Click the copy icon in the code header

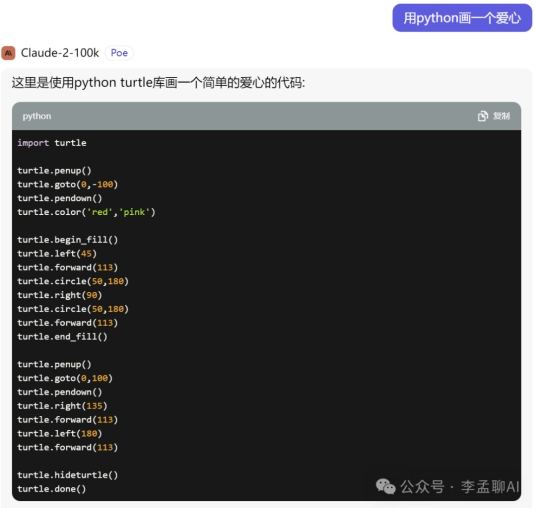coord(483,116)
